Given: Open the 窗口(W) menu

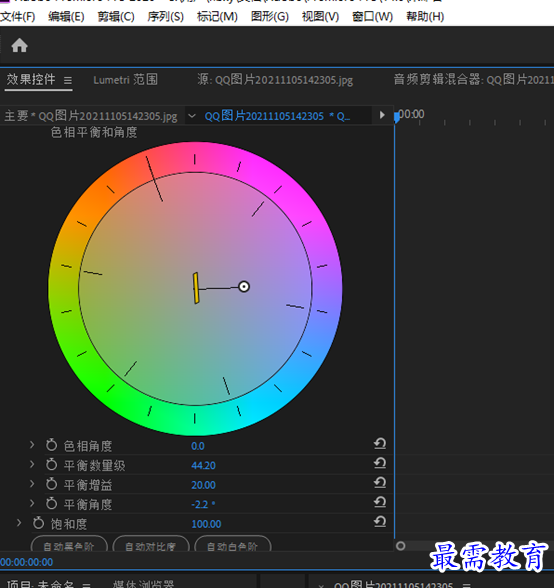Looking at the screenshot, I should click(x=372, y=16).
